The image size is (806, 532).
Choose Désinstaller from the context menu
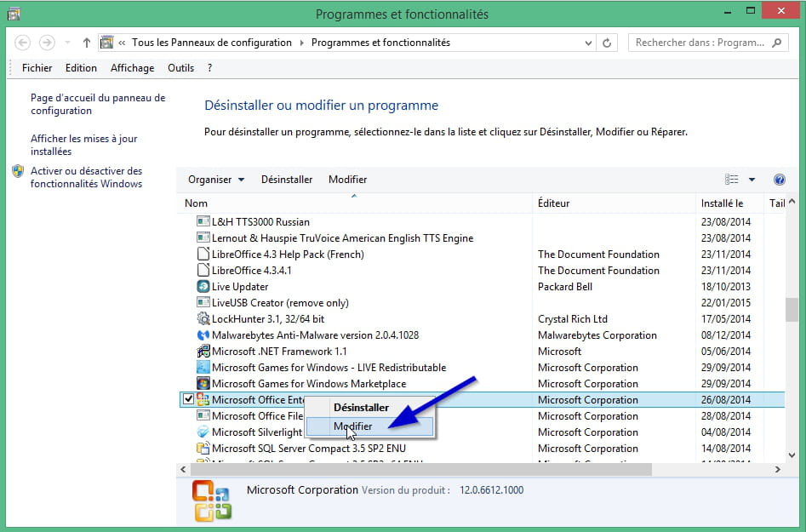coord(361,408)
